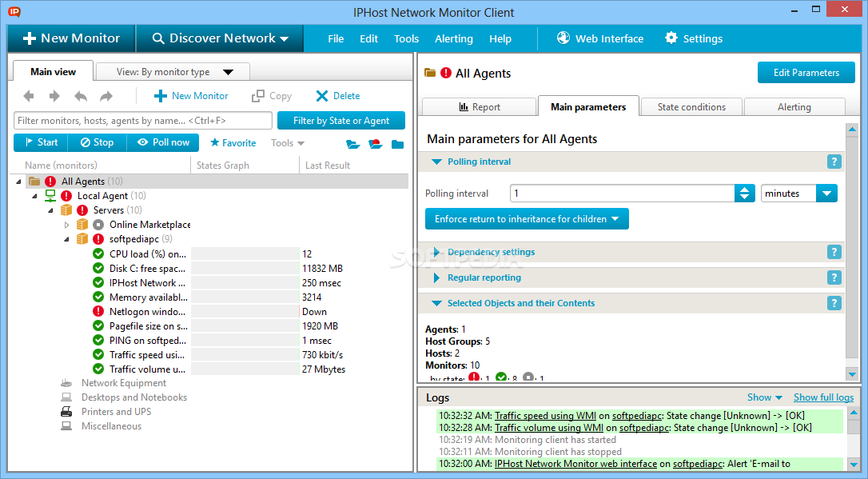Click help icon for Selected Objects section
The height and width of the screenshot is (479, 868).
[834, 303]
